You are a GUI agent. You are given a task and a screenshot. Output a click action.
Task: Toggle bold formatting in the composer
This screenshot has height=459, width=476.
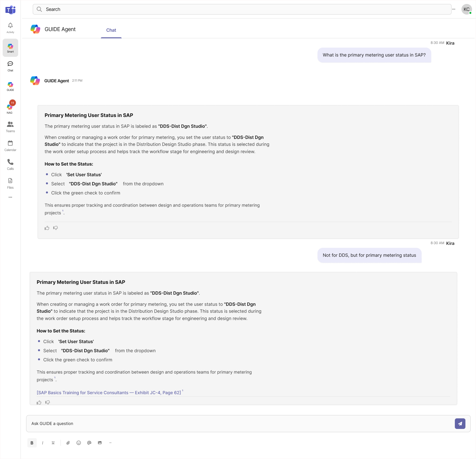click(32, 443)
